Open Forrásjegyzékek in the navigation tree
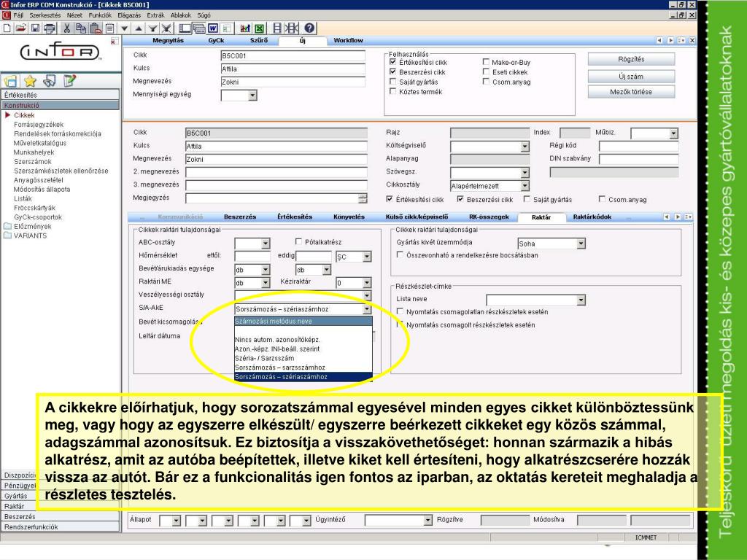This screenshot has height=560, width=747. click(x=39, y=124)
